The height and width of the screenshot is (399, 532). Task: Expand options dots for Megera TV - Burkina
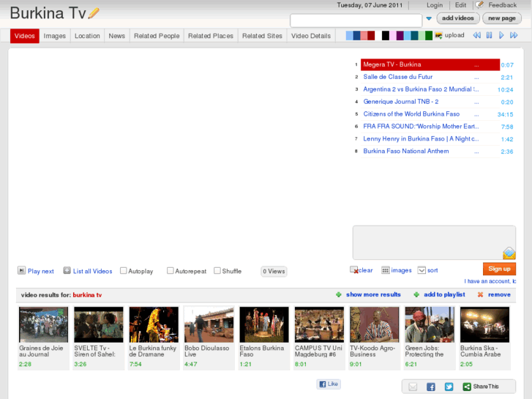[476, 66]
